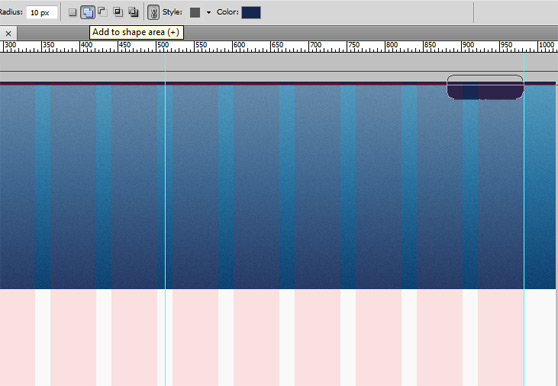Select the Create new shape layer icon
Image resolution: width=558 pixels, height=386 pixels.
pos(72,12)
